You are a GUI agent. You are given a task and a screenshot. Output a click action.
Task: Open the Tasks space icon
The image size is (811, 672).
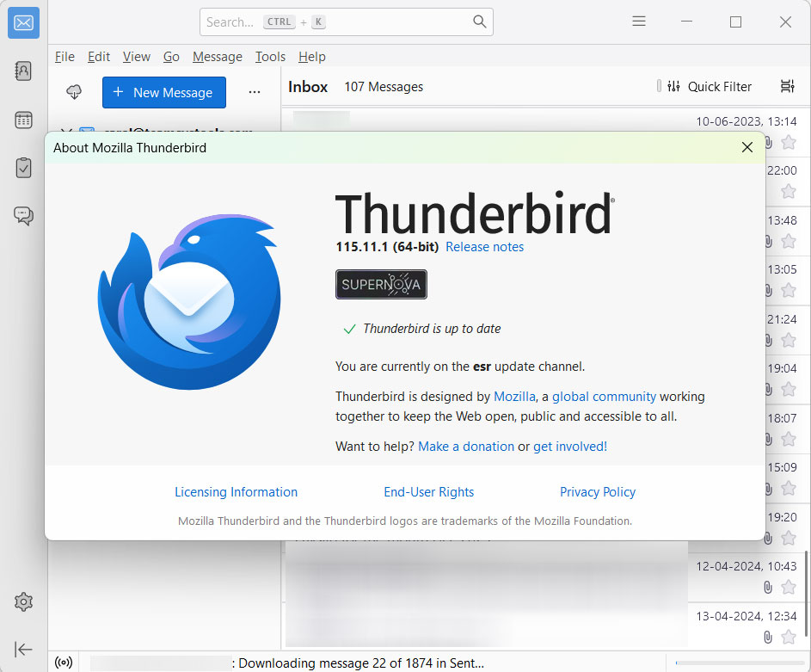pyautogui.click(x=23, y=168)
